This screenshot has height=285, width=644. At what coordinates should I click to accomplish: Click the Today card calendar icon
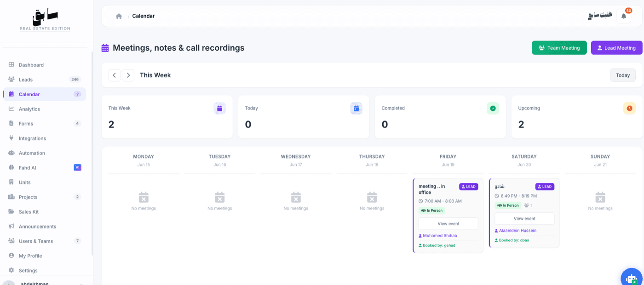point(356,109)
